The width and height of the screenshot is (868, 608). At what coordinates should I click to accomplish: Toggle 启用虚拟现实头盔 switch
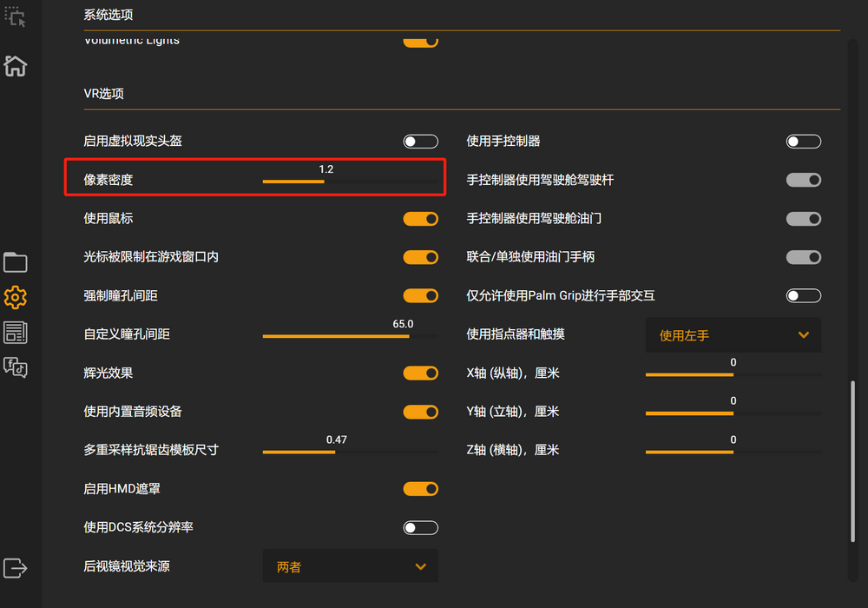[x=421, y=142]
